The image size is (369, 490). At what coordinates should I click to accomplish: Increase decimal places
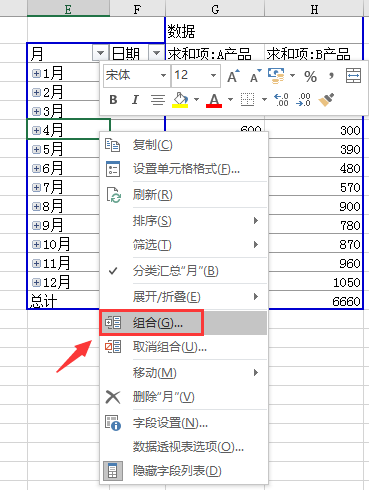(281, 100)
